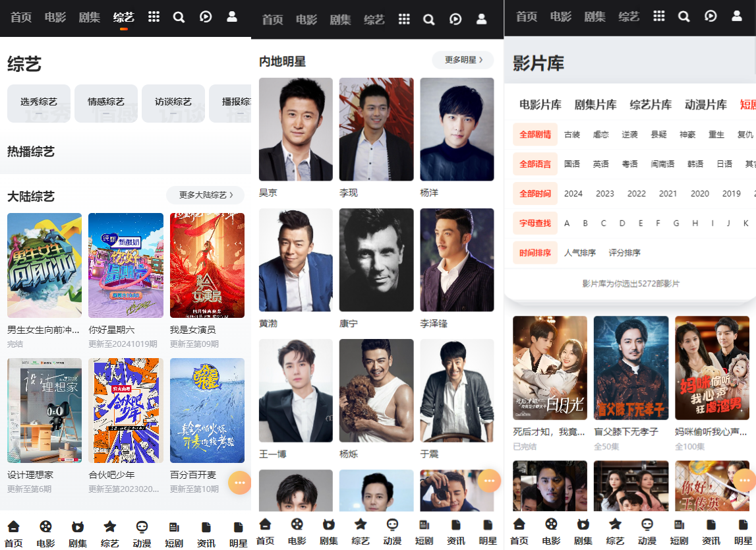Open 设计理想家 poster

(44, 411)
